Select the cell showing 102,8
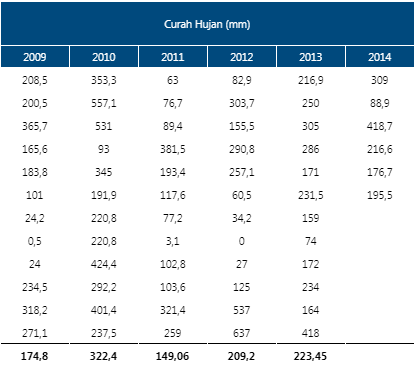Screen dimensions: 414x366 click(173, 264)
